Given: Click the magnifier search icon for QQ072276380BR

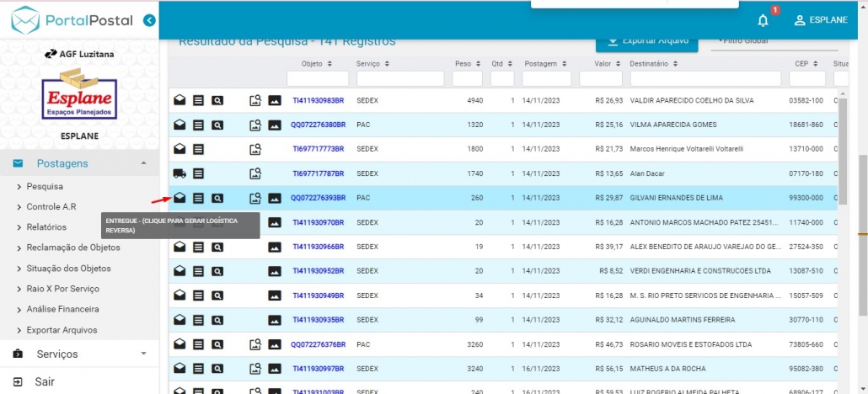Looking at the screenshot, I should (217, 125).
